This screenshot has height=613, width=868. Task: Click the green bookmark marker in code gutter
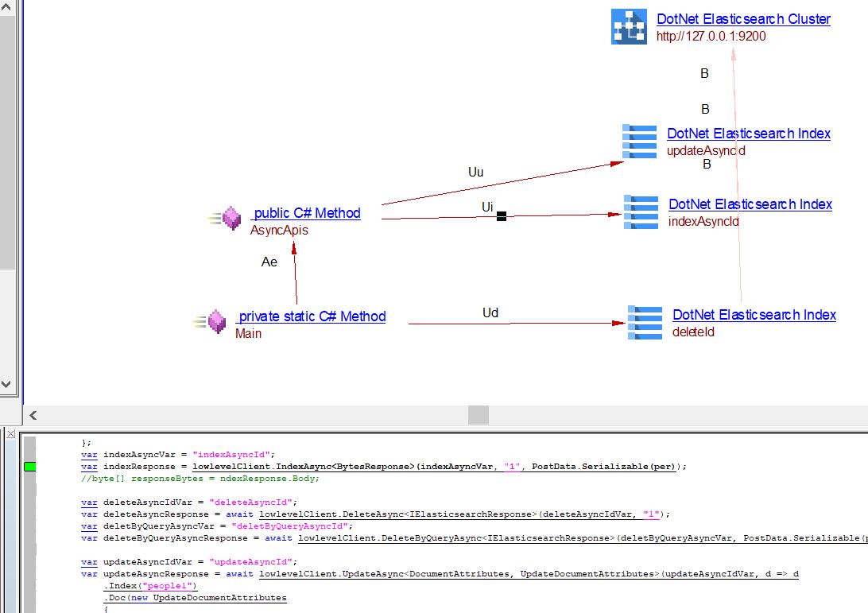click(30, 467)
